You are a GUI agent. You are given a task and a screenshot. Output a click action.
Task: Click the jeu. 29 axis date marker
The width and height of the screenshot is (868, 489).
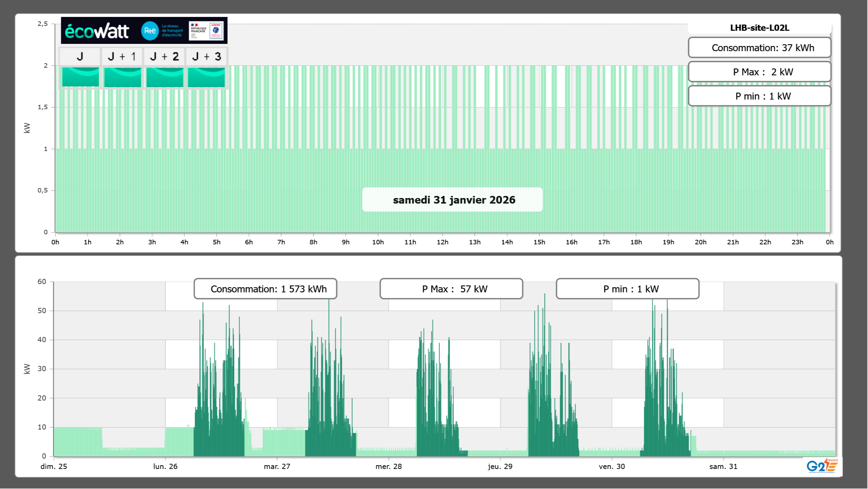[x=500, y=467]
